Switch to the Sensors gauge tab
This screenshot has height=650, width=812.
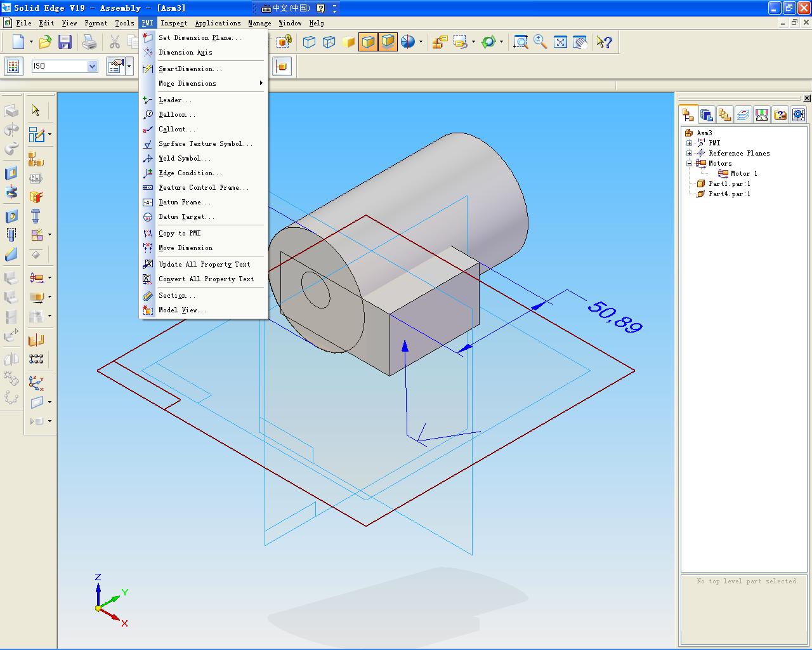(x=762, y=115)
